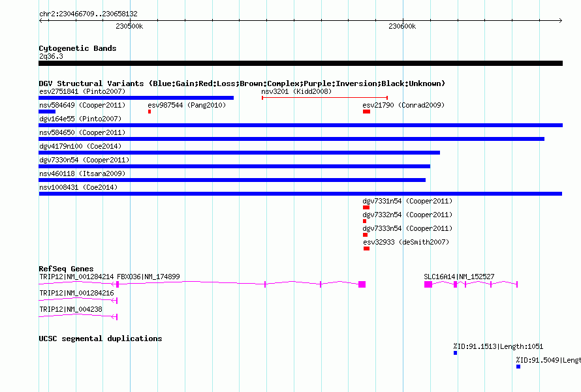Click the dgv4179n100 (Coe2014) label
The height and width of the screenshot is (392, 581).
(x=80, y=146)
